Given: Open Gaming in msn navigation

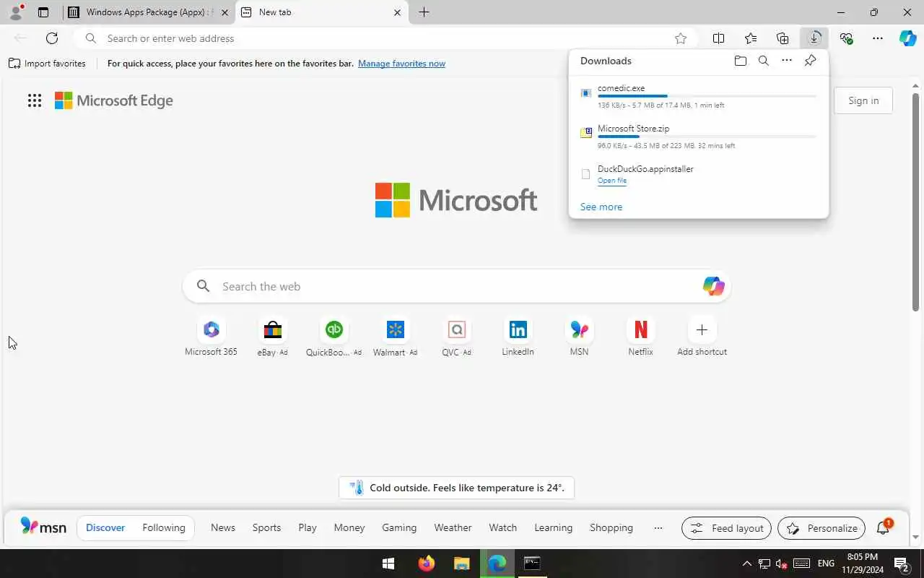Looking at the screenshot, I should [399, 527].
